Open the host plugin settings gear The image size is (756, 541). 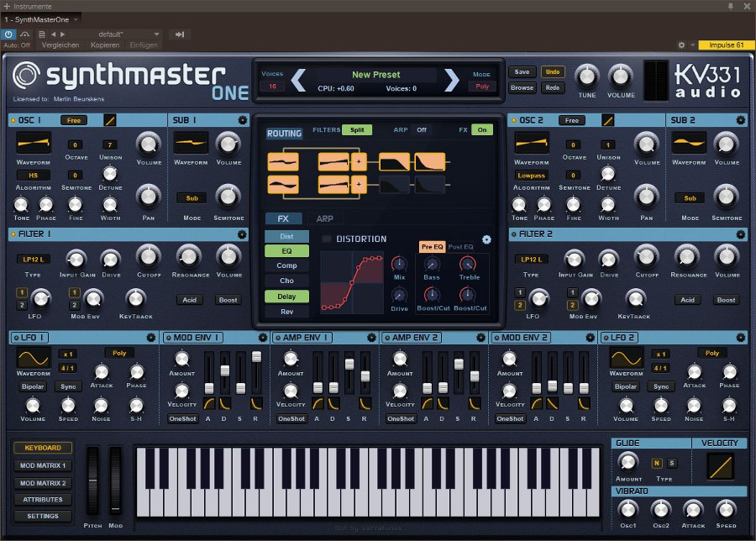click(681, 45)
